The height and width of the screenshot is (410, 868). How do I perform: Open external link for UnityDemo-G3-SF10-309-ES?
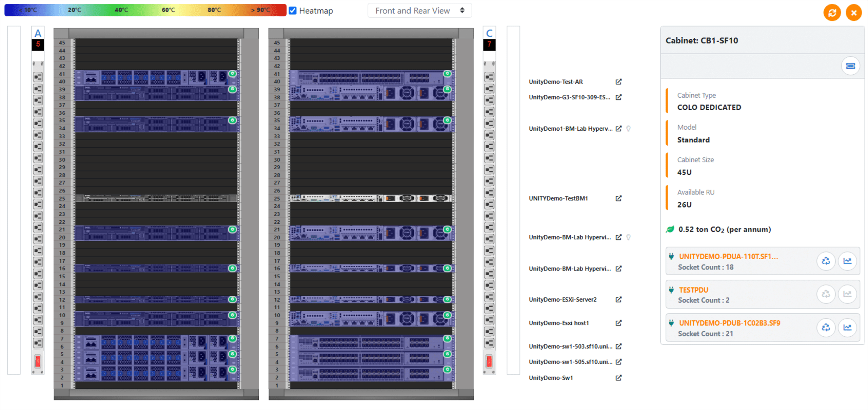coord(619,97)
